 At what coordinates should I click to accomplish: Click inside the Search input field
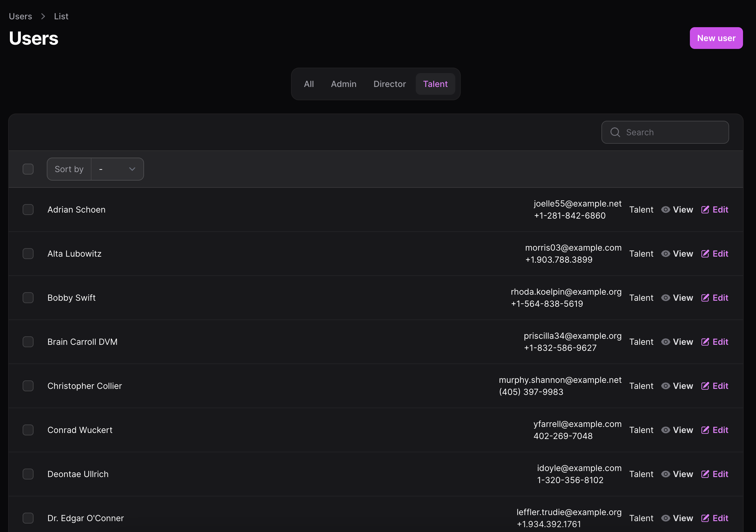(658, 132)
